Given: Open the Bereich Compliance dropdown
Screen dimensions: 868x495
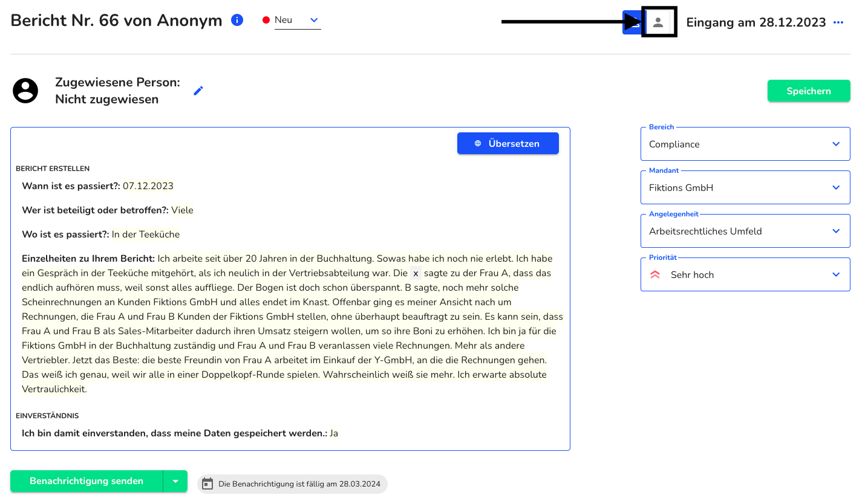Looking at the screenshot, I should (x=745, y=144).
